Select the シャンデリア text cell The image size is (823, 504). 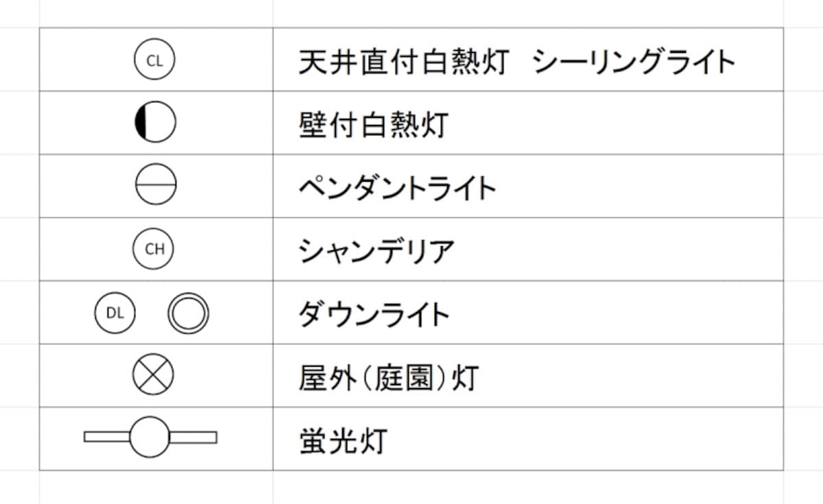click(x=528, y=249)
